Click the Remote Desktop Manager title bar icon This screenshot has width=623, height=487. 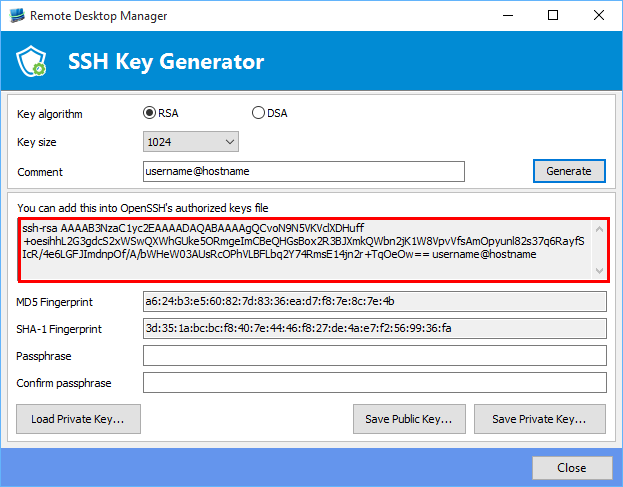coord(16,16)
